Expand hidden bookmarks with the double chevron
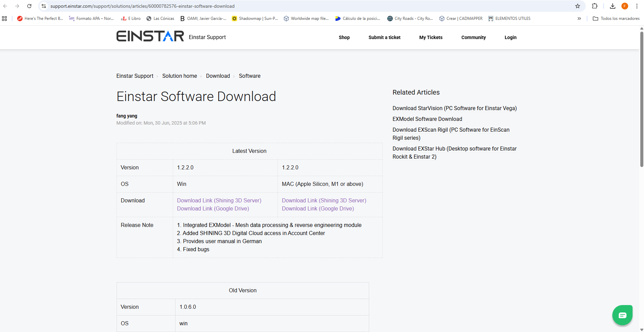The height and width of the screenshot is (332, 644). point(579,19)
